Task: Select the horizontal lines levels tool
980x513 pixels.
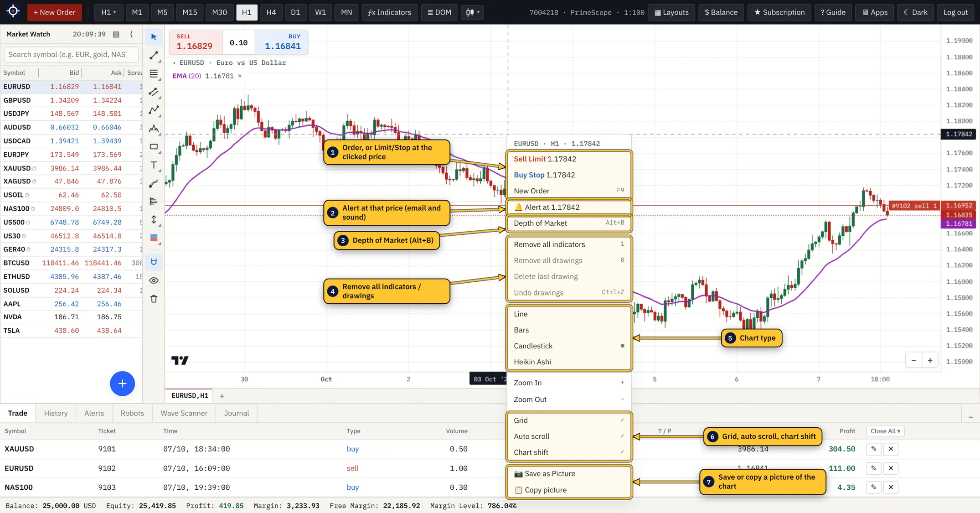Action: (154, 74)
